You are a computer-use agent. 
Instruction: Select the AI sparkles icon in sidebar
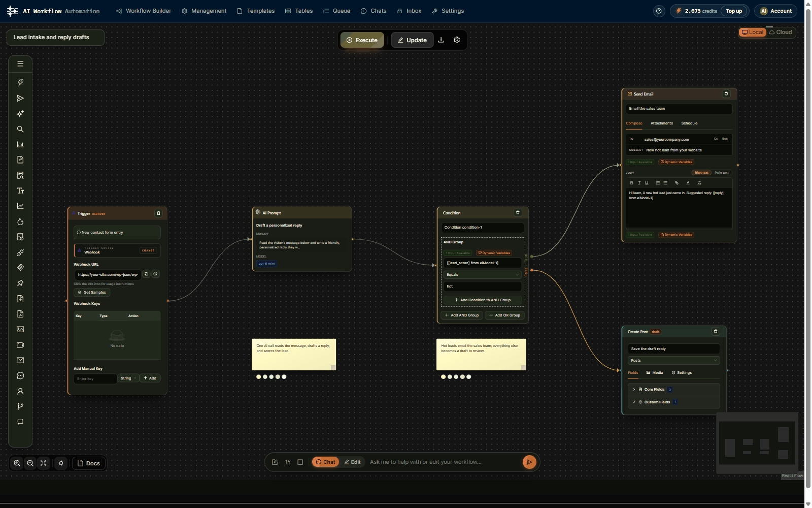pos(20,113)
